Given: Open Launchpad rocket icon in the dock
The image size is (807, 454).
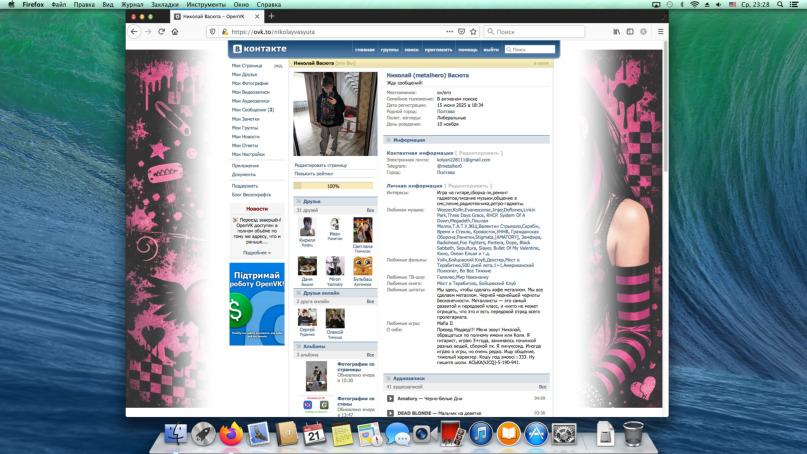Looking at the screenshot, I should [203, 433].
